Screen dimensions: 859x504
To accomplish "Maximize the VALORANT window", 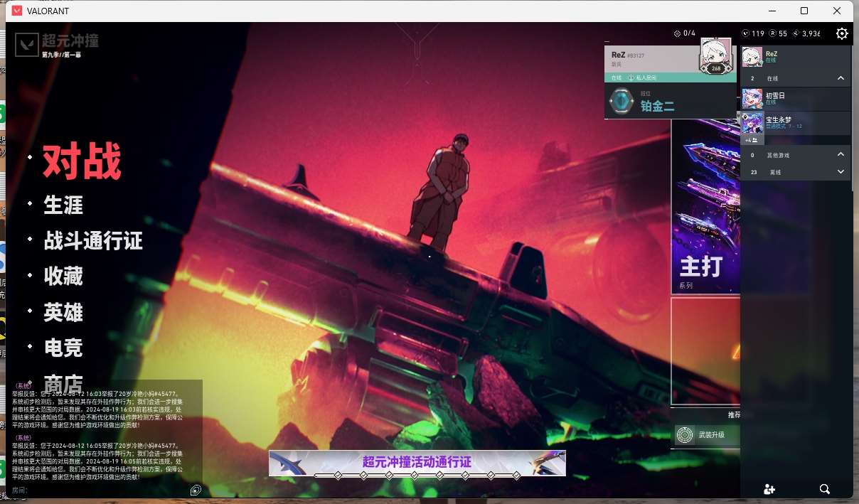I will pos(804,11).
